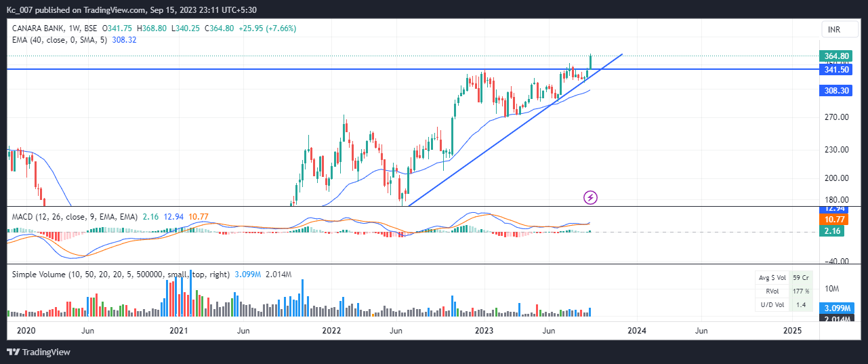Viewport: 868px width, 364px height.
Task: Select the Avg $ Vol table row
Action: [783, 277]
